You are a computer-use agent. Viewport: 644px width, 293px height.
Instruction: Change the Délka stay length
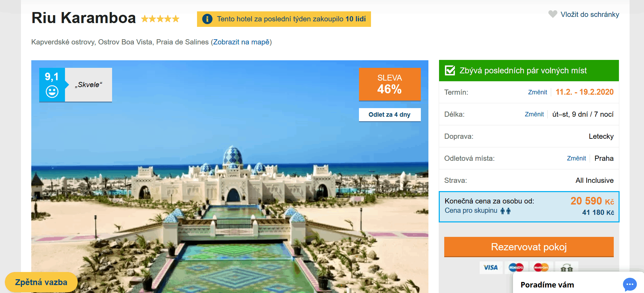[534, 114]
